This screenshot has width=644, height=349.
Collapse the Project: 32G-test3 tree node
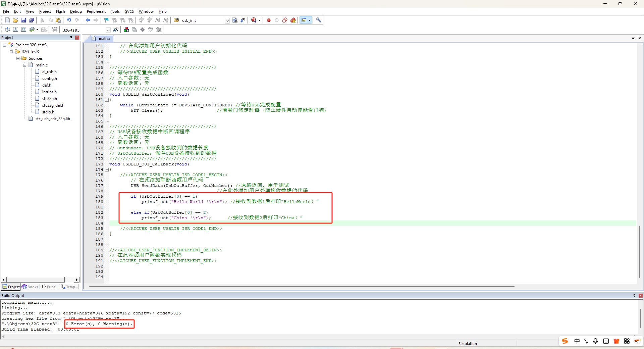[x=4, y=45]
